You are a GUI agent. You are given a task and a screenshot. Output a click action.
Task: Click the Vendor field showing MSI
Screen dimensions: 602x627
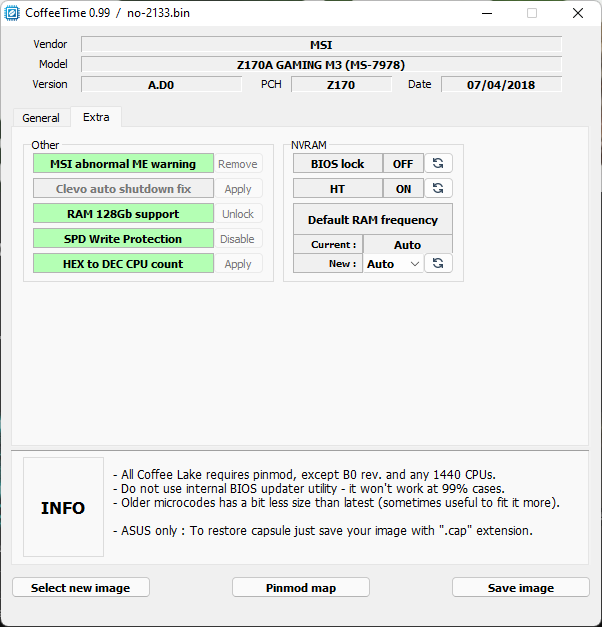point(321,44)
